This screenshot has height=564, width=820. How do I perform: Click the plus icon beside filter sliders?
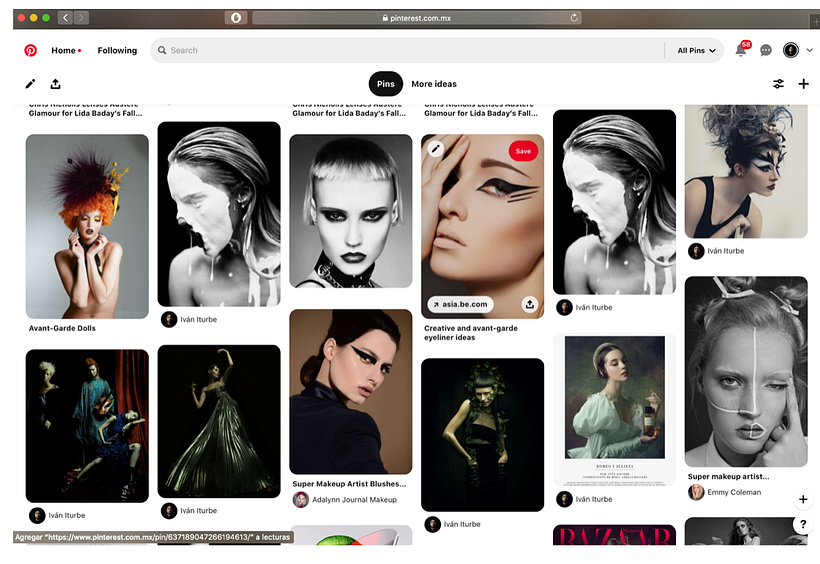point(803,84)
